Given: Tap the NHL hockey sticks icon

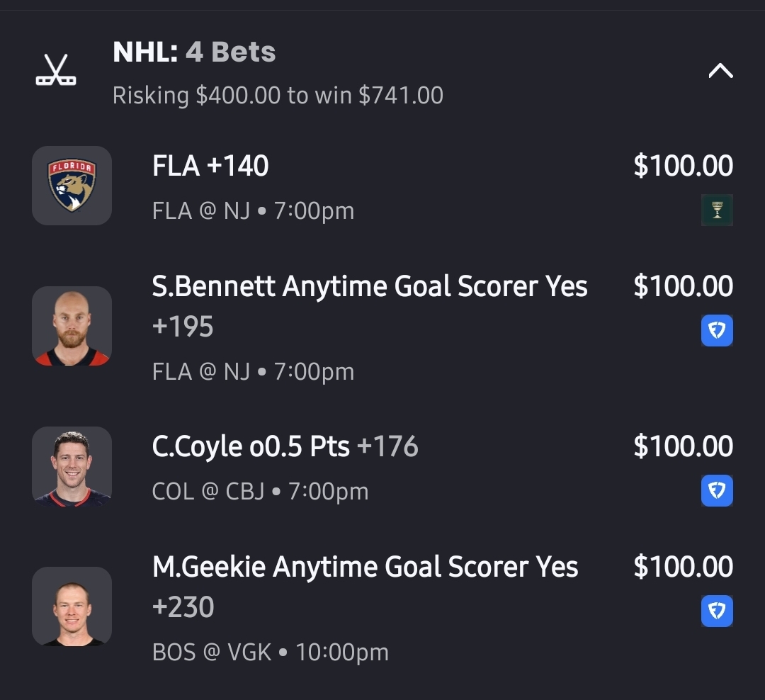Looking at the screenshot, I should coord(56,71).
